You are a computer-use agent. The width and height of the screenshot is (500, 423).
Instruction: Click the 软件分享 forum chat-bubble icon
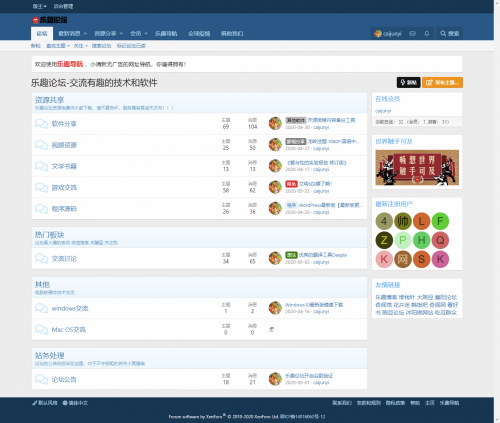[x=41, y=124]
